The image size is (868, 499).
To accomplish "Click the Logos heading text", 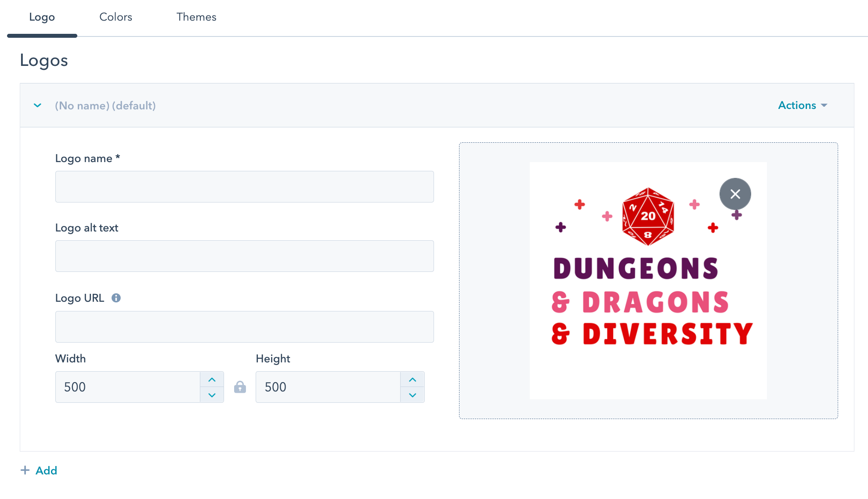I will point(44,60).
